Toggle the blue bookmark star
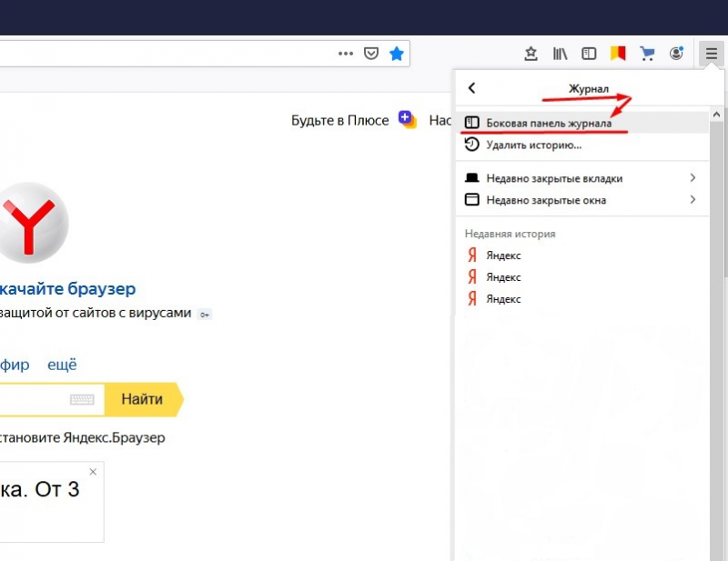 (397, 54)
